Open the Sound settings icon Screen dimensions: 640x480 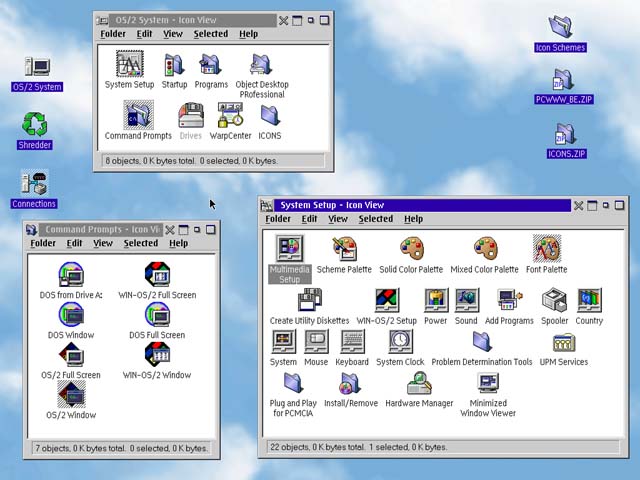pos(467,300)
